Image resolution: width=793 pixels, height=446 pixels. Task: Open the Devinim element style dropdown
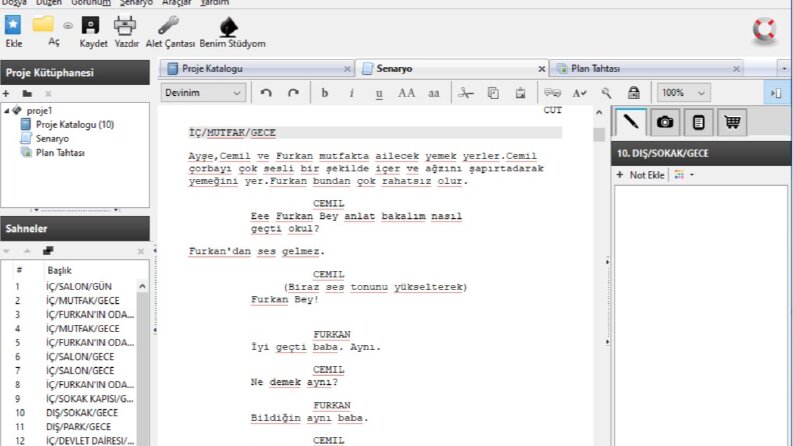(203, 93)
